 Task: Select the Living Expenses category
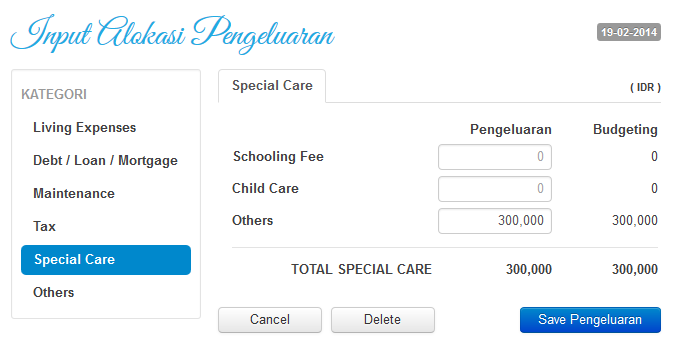(x=84, y=127)
